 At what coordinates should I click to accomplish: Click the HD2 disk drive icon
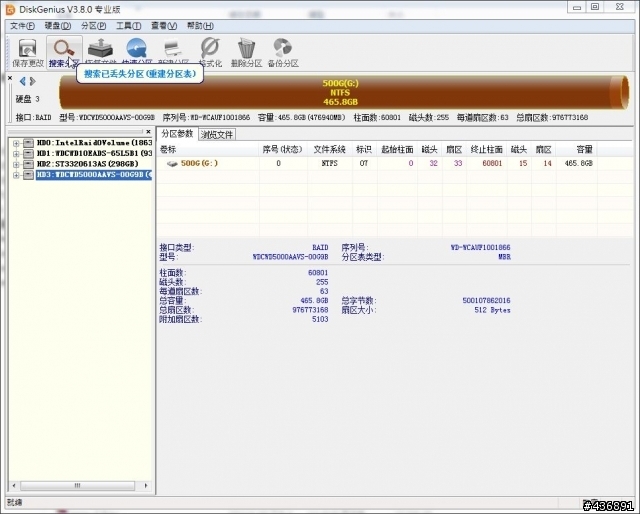[x=28, y=164]
